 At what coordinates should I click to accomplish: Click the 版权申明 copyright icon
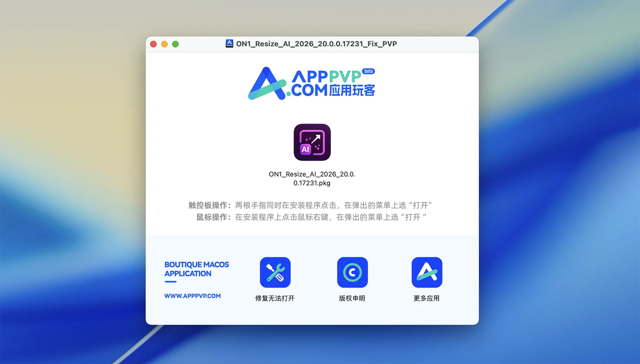[352, 272]
